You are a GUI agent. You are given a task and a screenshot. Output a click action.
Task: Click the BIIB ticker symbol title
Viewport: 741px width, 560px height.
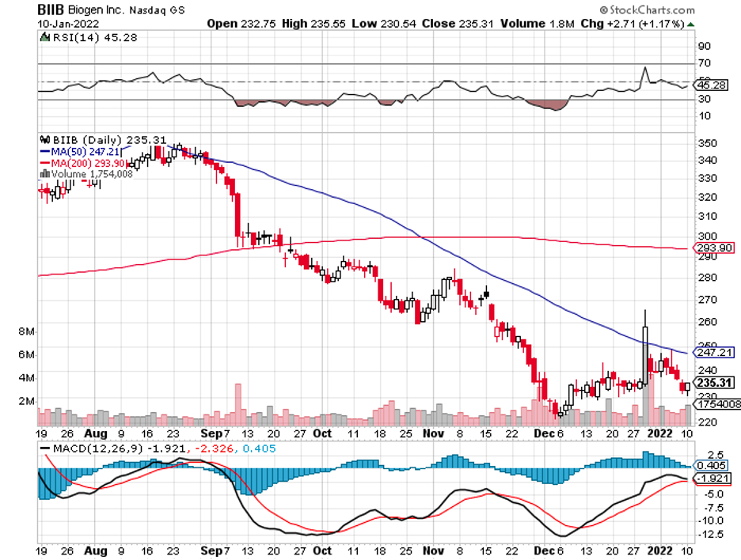(x=51, y=10)
